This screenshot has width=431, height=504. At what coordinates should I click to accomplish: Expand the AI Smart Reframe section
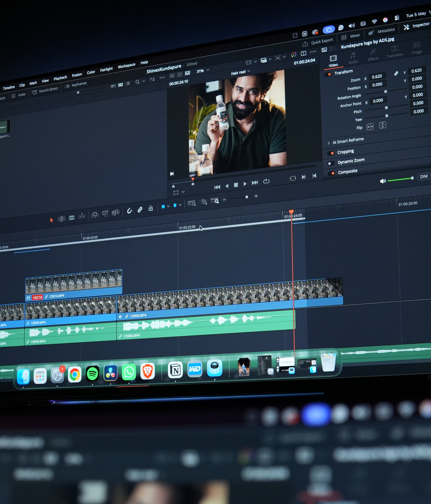[329, 143]
